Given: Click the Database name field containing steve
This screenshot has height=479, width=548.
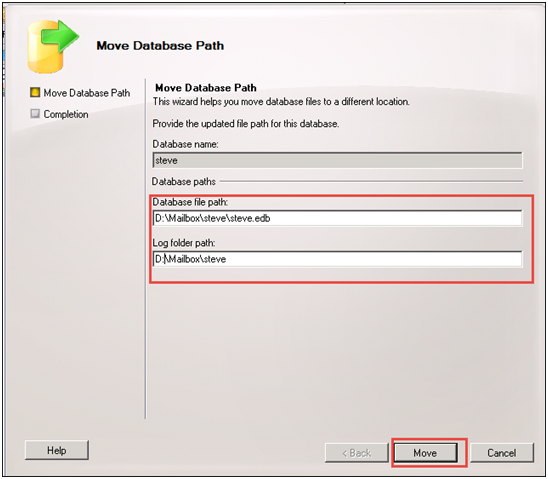Looking at the screenshot, I should pyautogui.click(x=337, y=160).
